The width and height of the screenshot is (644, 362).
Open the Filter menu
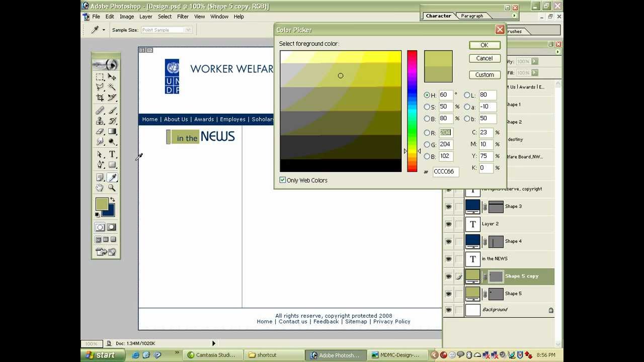183,17
